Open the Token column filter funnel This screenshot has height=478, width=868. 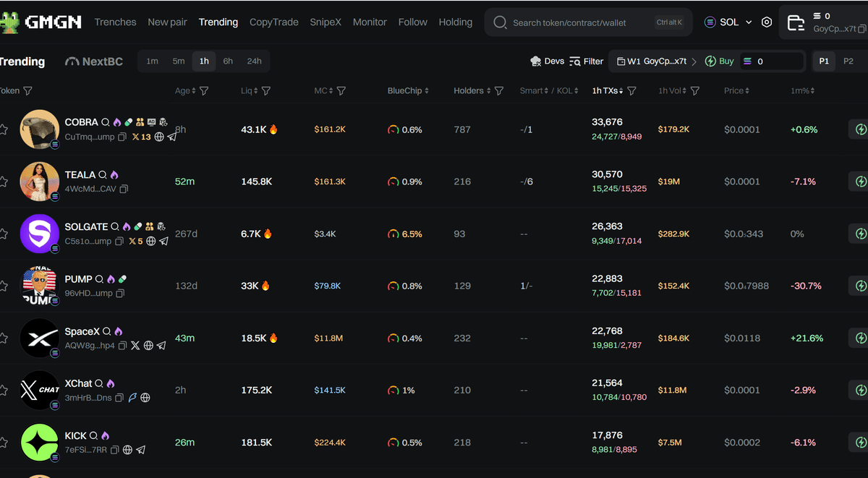(27, 91)
